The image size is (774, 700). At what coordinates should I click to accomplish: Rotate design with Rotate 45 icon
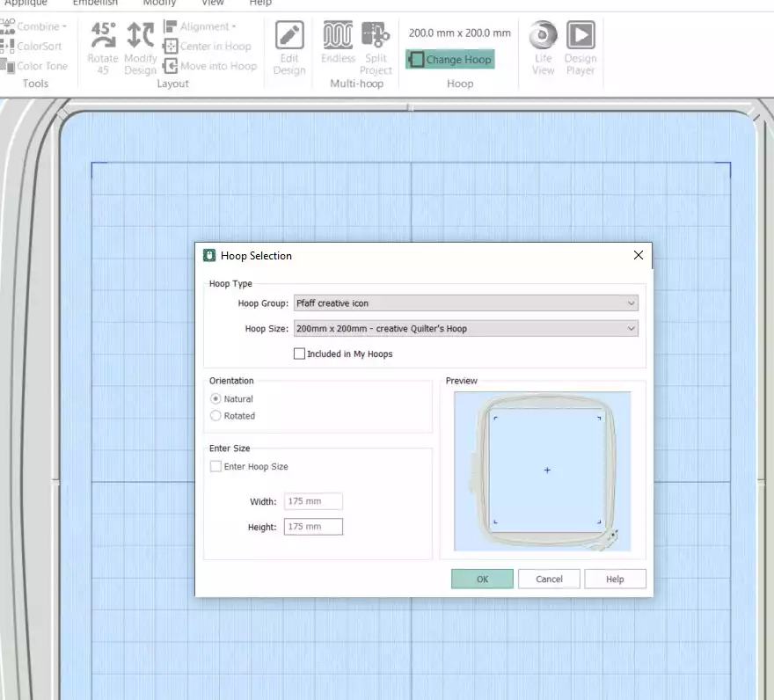point(103,47)
